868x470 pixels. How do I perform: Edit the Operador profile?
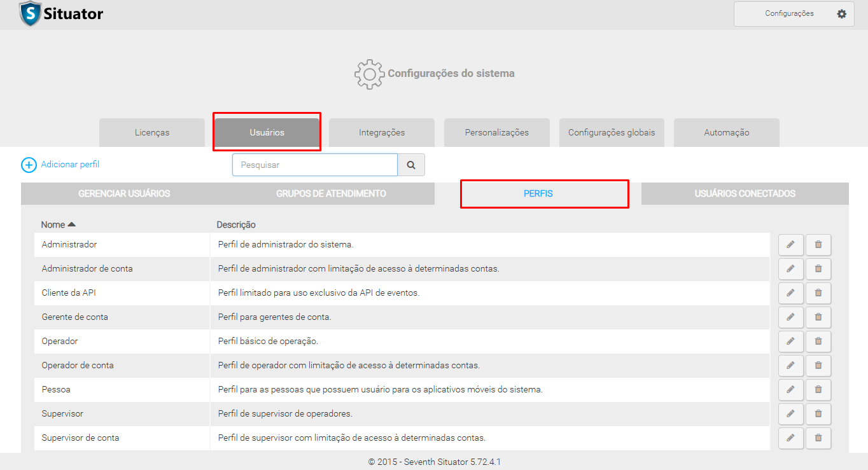pyautogui.click(x=790, y=342)
